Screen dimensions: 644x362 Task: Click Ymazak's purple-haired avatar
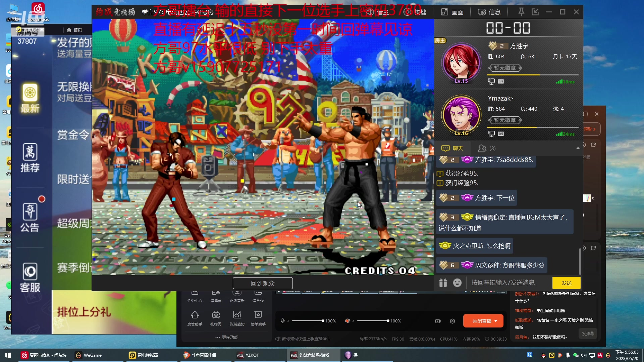tap(461, 115)
